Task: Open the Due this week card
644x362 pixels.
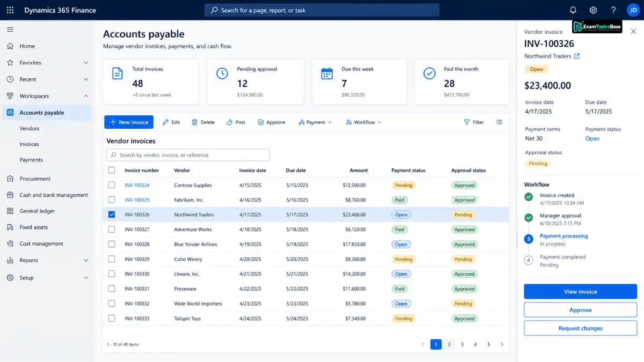Action: click(x=360, y=82)
